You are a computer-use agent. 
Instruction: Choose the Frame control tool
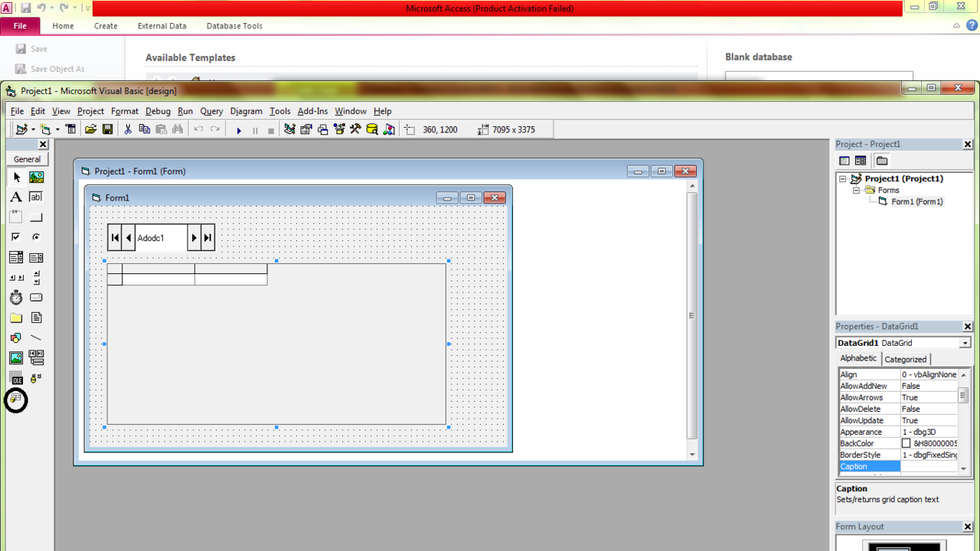pyautogui.click(x=16, y=217)
